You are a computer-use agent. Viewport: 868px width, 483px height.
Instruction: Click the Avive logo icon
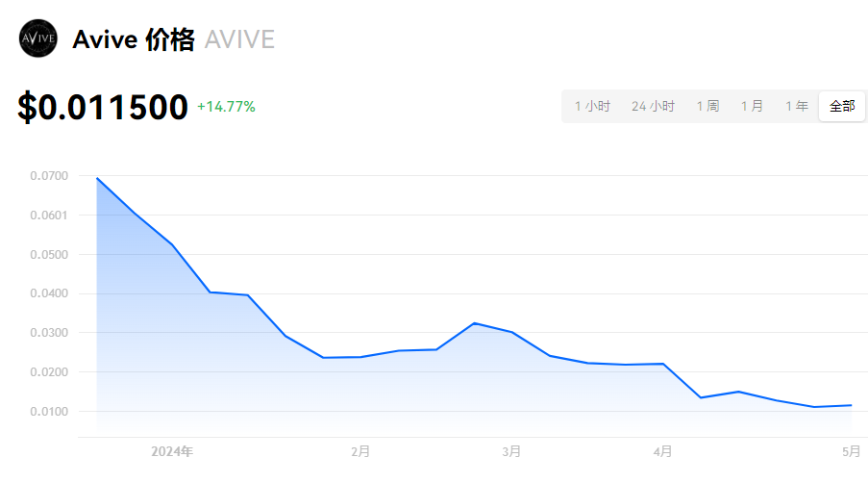[37, 39]
